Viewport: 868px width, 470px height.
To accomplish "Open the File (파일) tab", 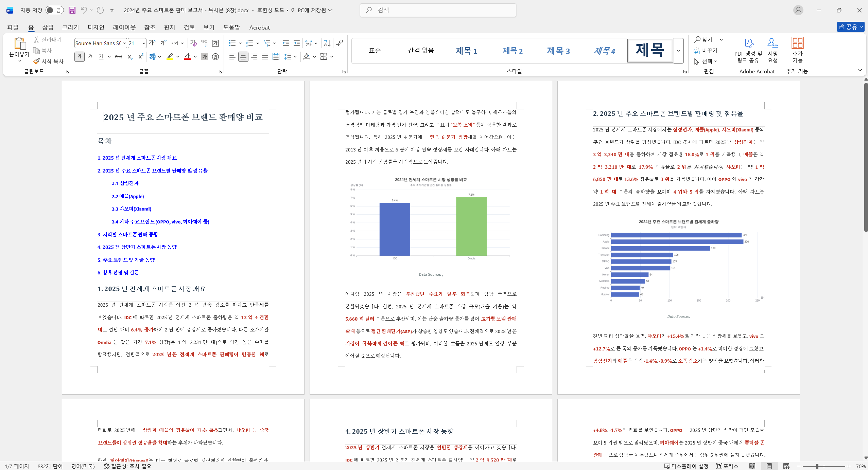I will [13, 27].
